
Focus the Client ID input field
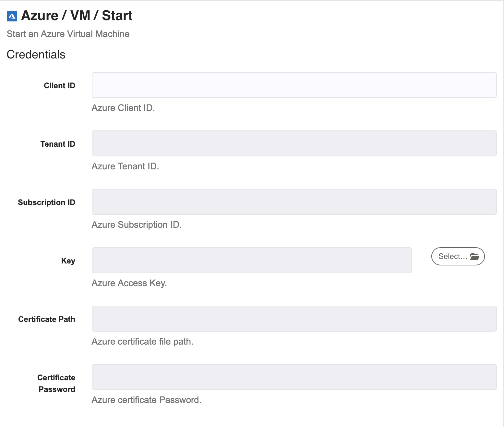pos(294,85)
